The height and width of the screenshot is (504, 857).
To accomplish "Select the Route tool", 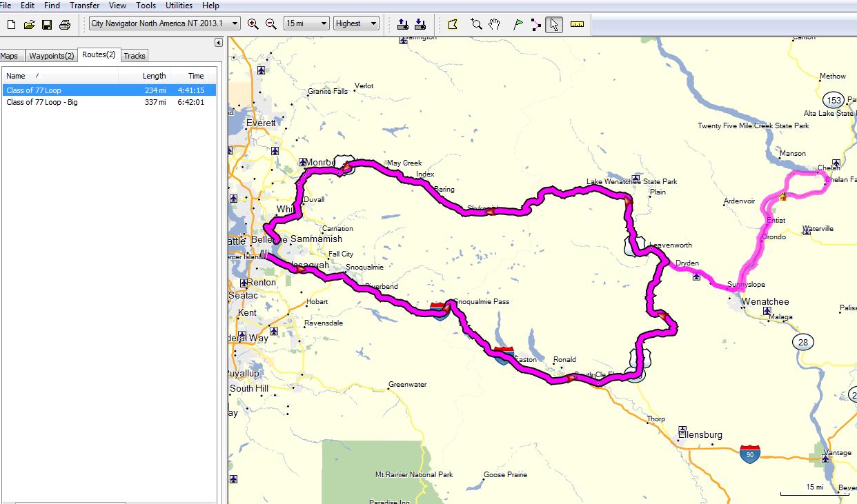I will point(535,24).
